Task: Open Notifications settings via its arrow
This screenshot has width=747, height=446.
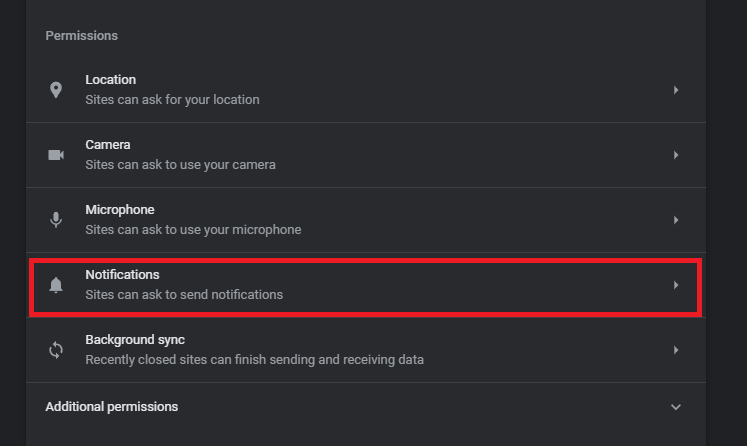Action: pyautogui.click(x=676, y=285)
